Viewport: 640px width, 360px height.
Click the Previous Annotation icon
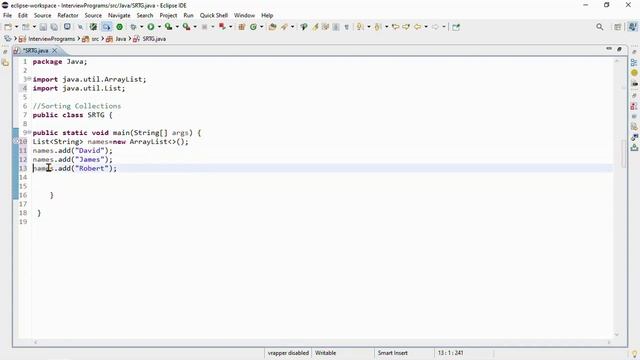pos(378,27)
